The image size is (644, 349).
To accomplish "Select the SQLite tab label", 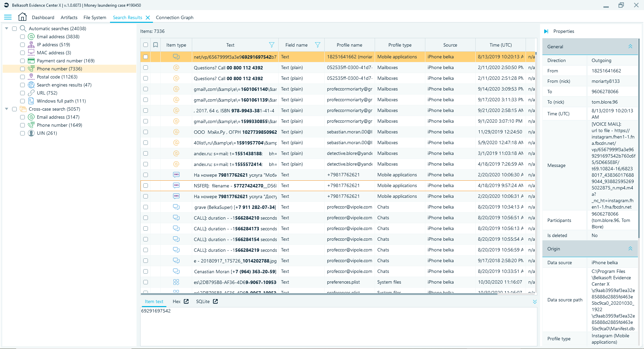I will [203, 301].
